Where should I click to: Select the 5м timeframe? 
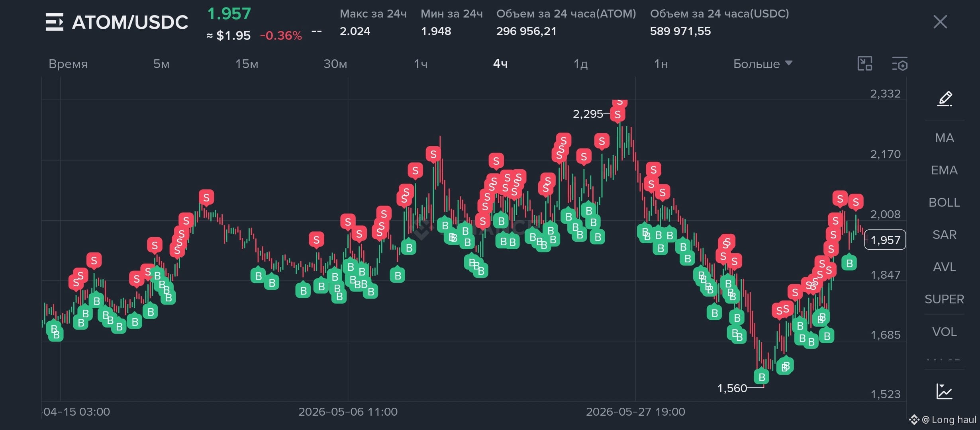(161, 64)
